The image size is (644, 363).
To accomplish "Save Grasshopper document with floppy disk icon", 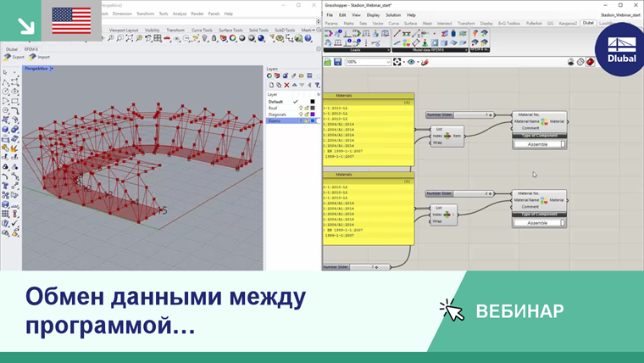I will tap(337, 62).
